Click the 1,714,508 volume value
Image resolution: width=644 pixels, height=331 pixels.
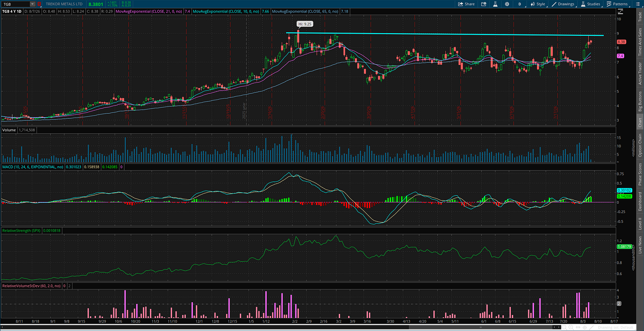[27, 130]
